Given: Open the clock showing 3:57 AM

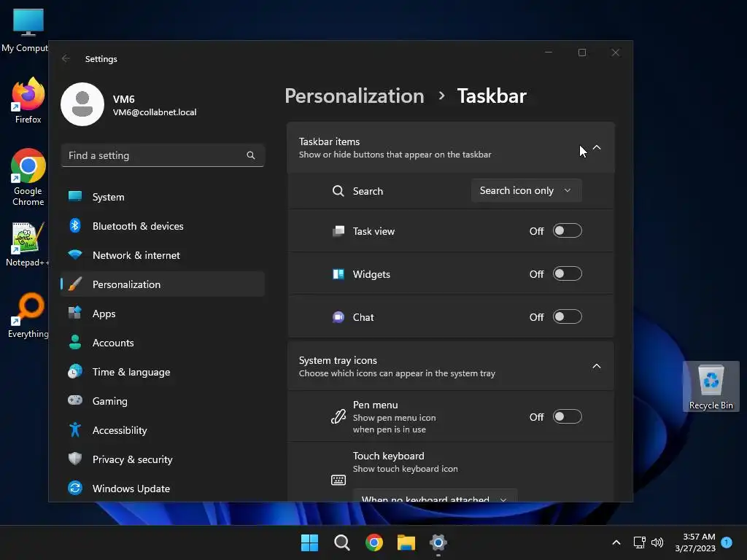Looking at the screenshot, I should click(x=695, y=542).
